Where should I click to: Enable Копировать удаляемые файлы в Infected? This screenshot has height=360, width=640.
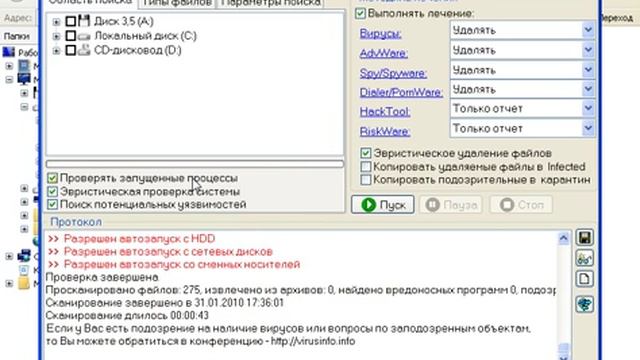(366, 167)
